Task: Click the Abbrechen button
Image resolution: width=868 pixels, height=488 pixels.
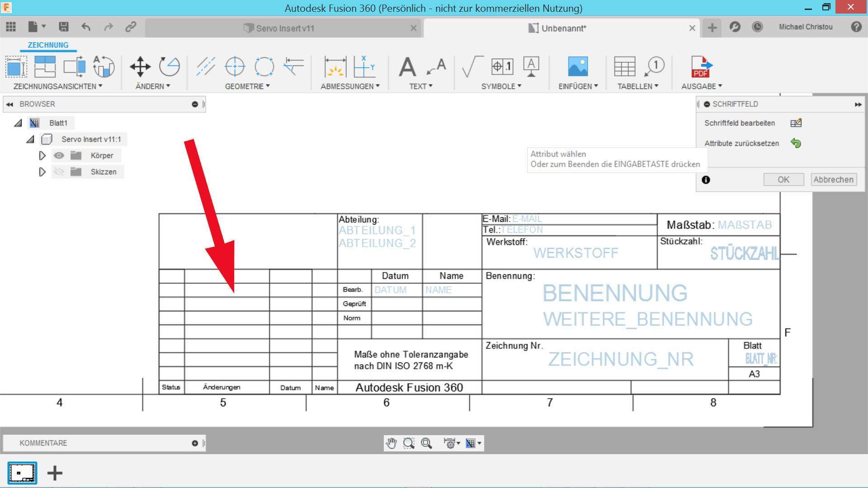Action: pyautogui.click(x=833, y=179)
